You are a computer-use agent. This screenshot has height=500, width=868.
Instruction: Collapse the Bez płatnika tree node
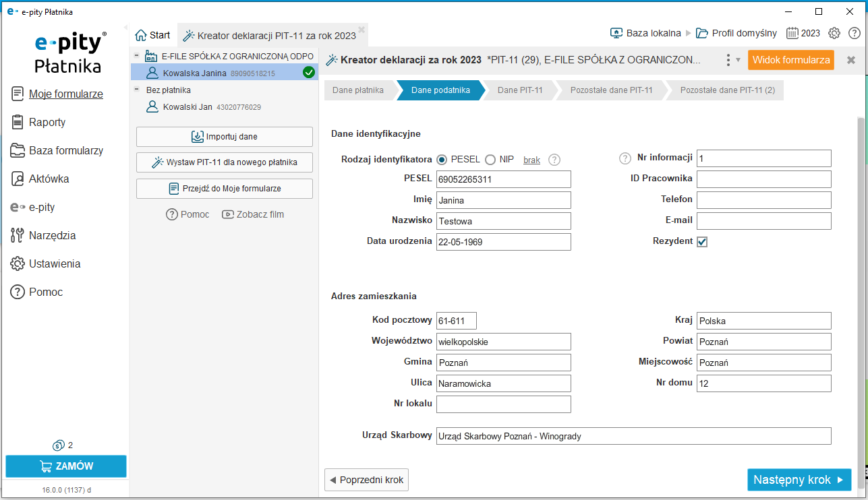click(x=137, y=90)
